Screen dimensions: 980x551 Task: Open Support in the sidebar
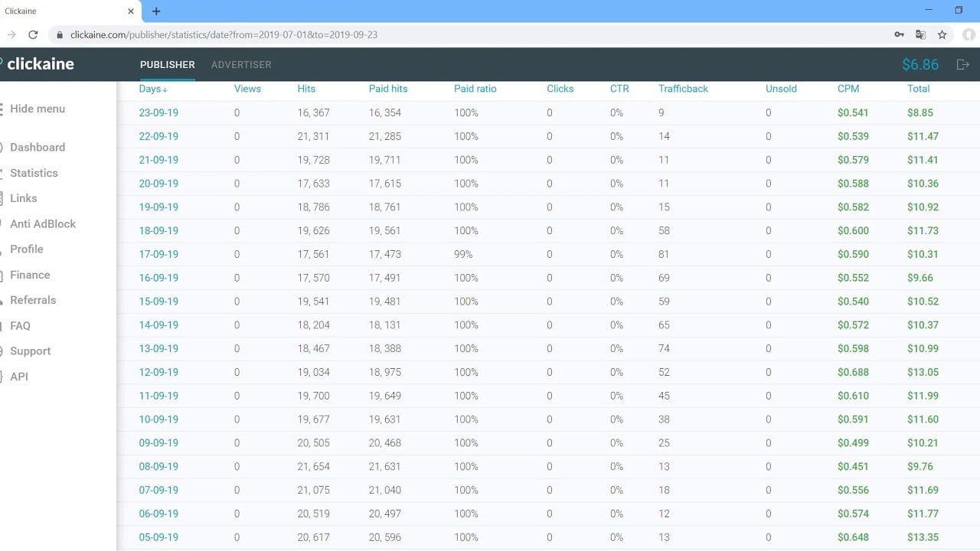tap(30, 351)
